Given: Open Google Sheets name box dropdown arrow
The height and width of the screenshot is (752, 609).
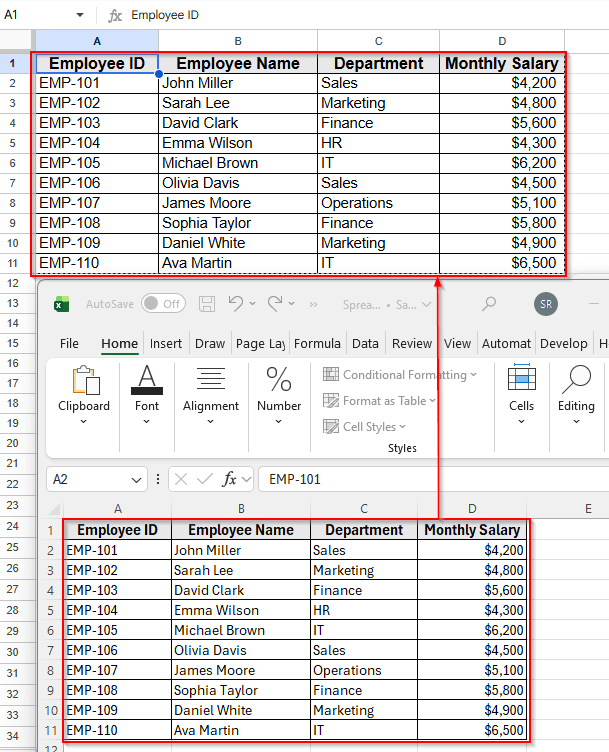Looking at the screenshot, I should coord(80,15).
